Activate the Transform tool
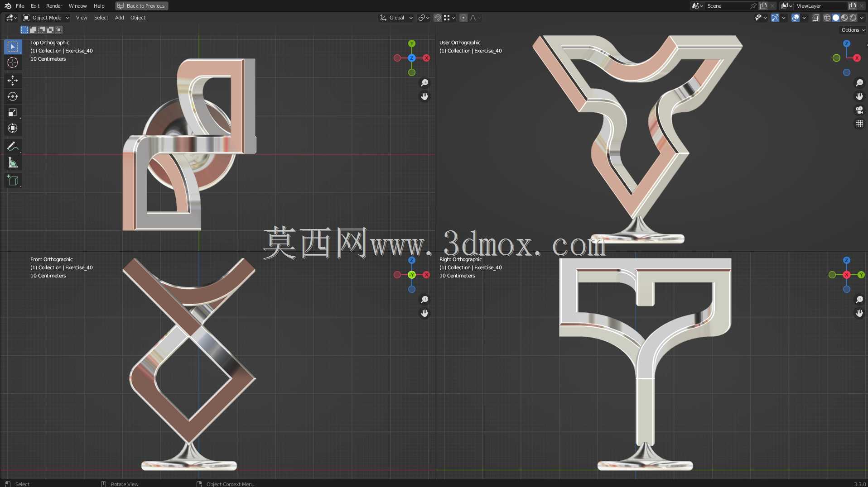 [13, 128]
